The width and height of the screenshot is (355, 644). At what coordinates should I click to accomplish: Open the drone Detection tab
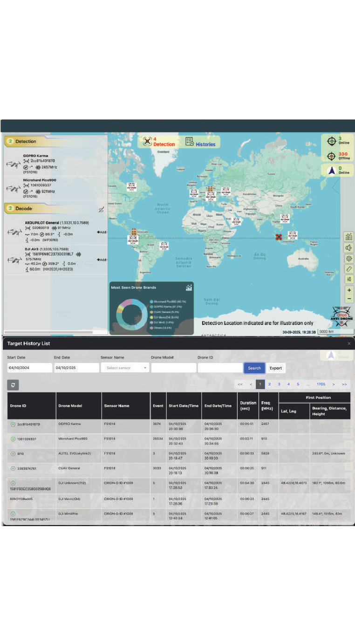point(159,142)
